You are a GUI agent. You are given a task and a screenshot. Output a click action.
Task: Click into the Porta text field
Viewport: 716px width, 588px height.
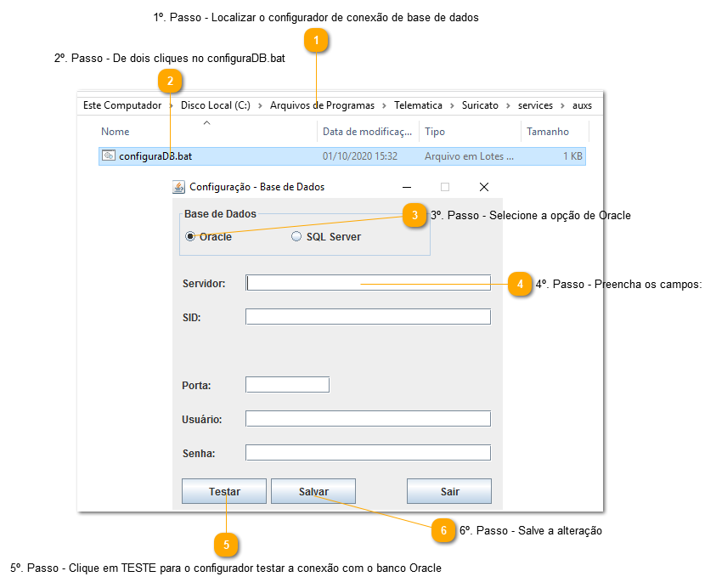click(x=287, y=385)
